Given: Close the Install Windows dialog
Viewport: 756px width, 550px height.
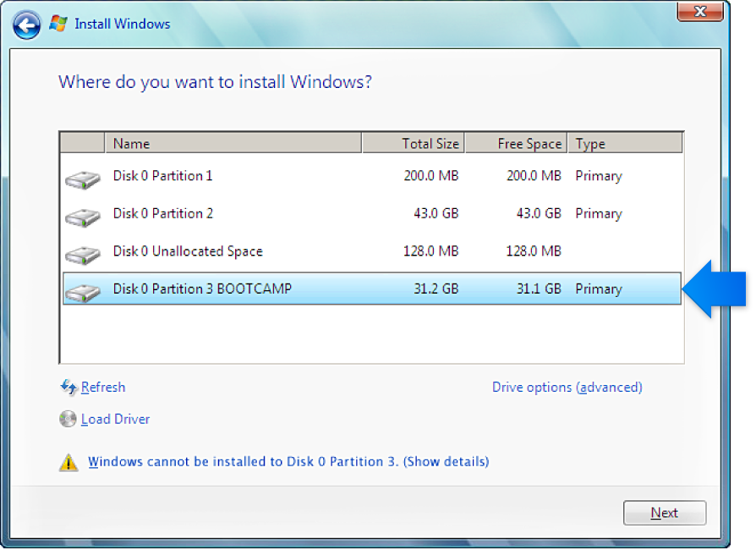Looking at the screenshot, I should (x=700, y=12).
